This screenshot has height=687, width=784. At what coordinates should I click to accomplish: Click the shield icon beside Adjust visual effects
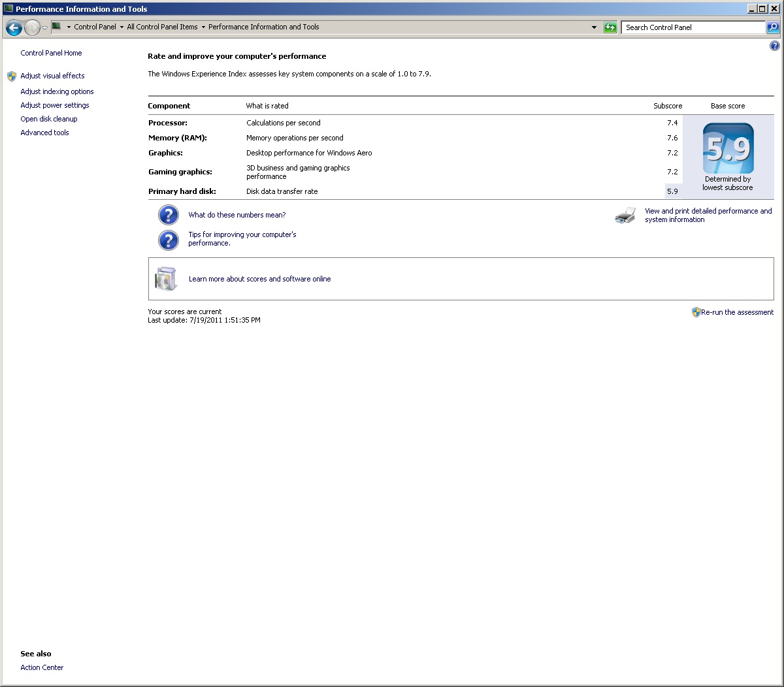[12, 76]
